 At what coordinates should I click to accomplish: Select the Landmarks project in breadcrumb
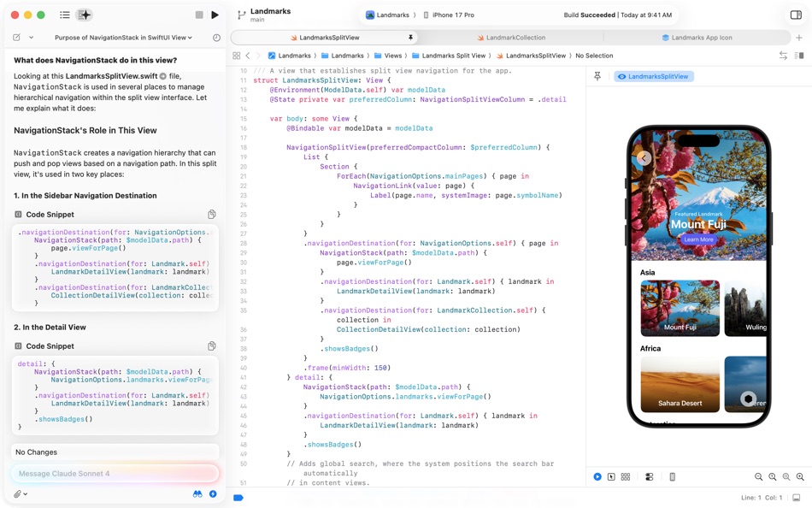(290, 56)
